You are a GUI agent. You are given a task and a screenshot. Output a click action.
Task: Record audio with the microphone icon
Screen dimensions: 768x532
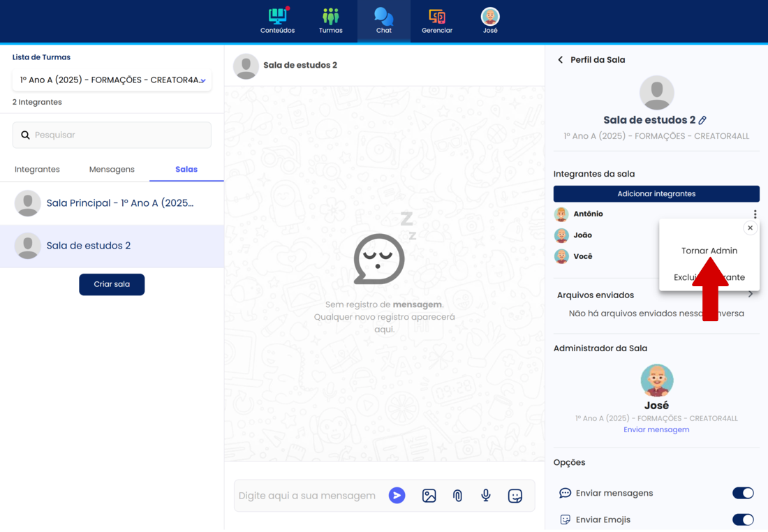(486, 496)
